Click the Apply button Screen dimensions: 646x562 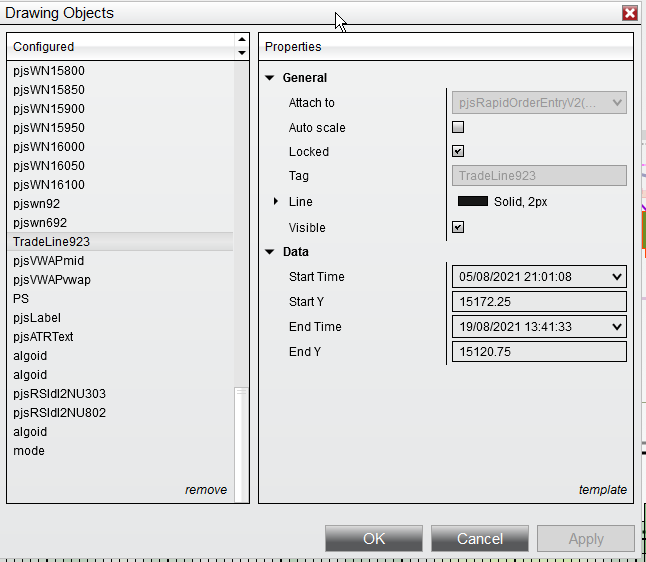pyautogui.click(x=586, y=539)
